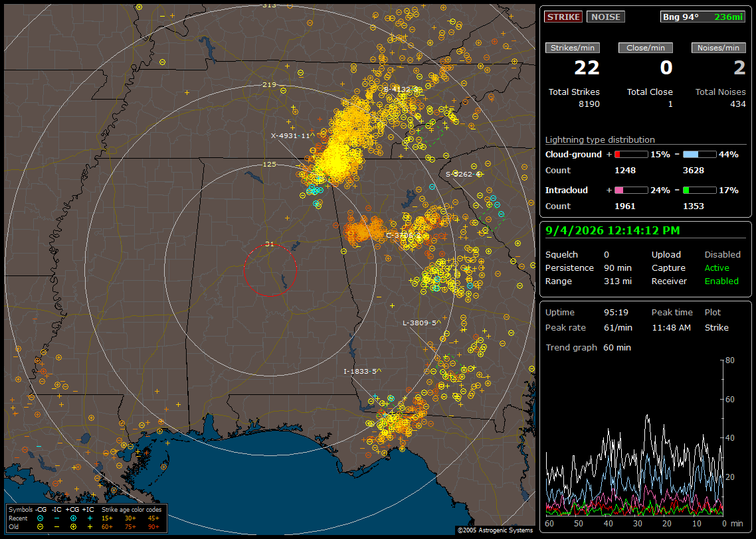The image size is (756, 539).
Task: Click the positive cloud-ground red bar
Action: point(631,155)
